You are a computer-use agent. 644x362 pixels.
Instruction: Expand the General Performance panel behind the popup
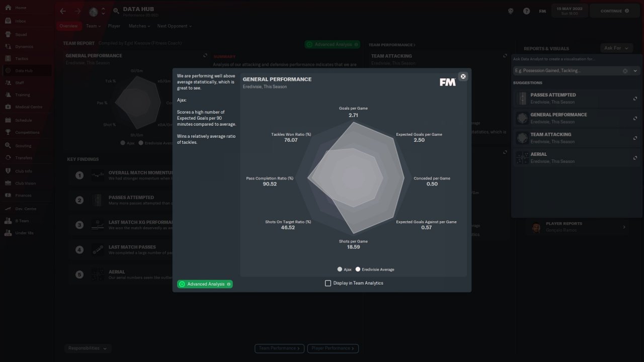tap(205, 56)
